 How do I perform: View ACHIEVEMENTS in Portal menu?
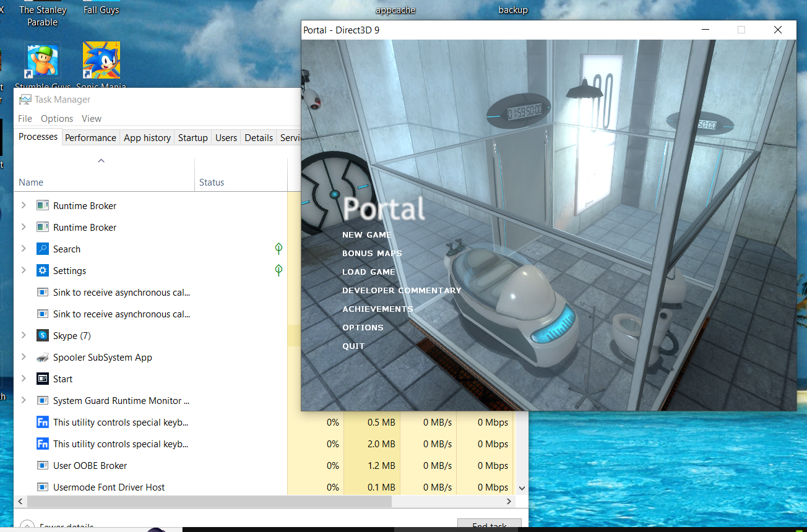pyautogui.click(x=378, y=309)
